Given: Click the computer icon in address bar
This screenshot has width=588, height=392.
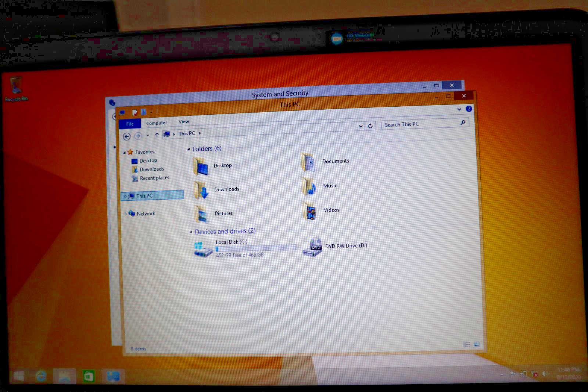Looking at the screenshot, I should coord(167,134).
